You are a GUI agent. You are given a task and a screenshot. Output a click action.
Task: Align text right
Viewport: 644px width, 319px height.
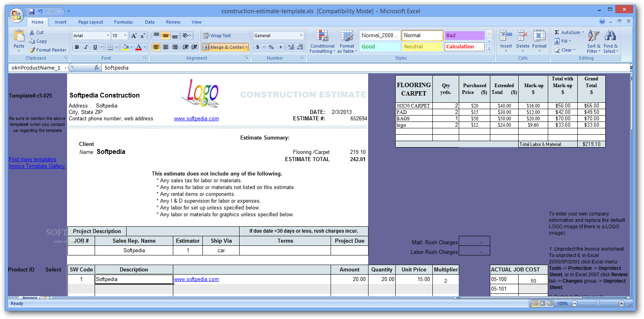(175, 47)
